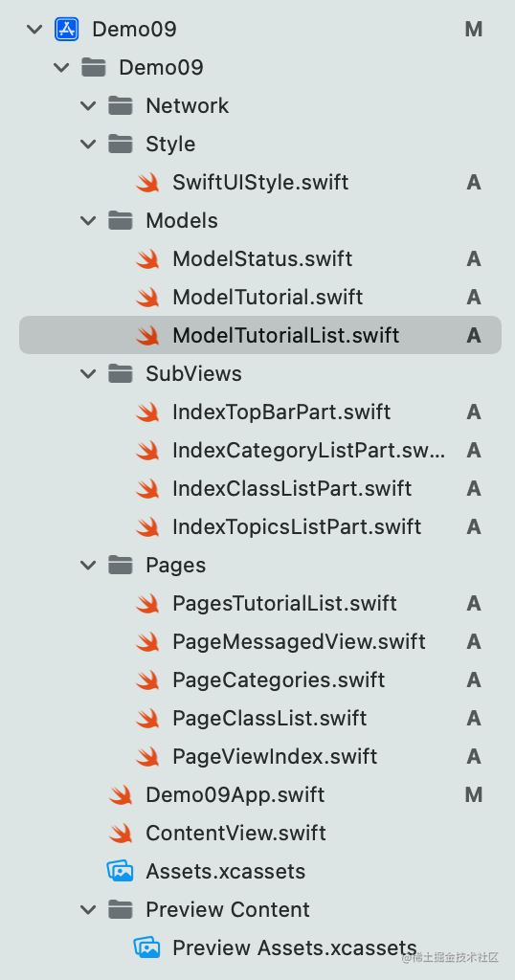Click the Swift icon of PageClassList.swift
This screenshot has width=515, height=980.
point(147,718)
